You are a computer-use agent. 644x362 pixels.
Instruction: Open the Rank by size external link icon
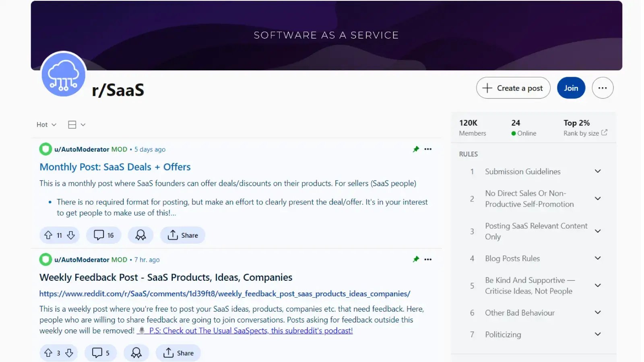click(604, 132)
